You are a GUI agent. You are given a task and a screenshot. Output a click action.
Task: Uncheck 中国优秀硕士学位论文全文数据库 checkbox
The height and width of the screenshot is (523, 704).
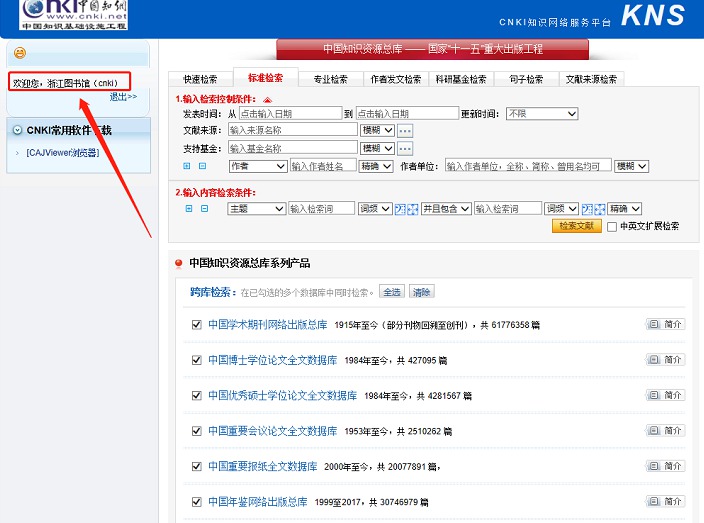click(196, 396)
